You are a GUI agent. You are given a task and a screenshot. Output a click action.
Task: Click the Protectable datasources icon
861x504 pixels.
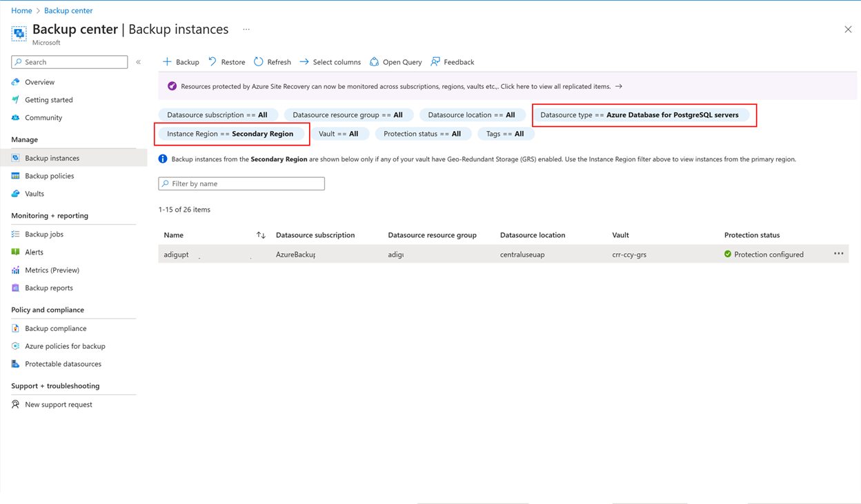point(16,364)
